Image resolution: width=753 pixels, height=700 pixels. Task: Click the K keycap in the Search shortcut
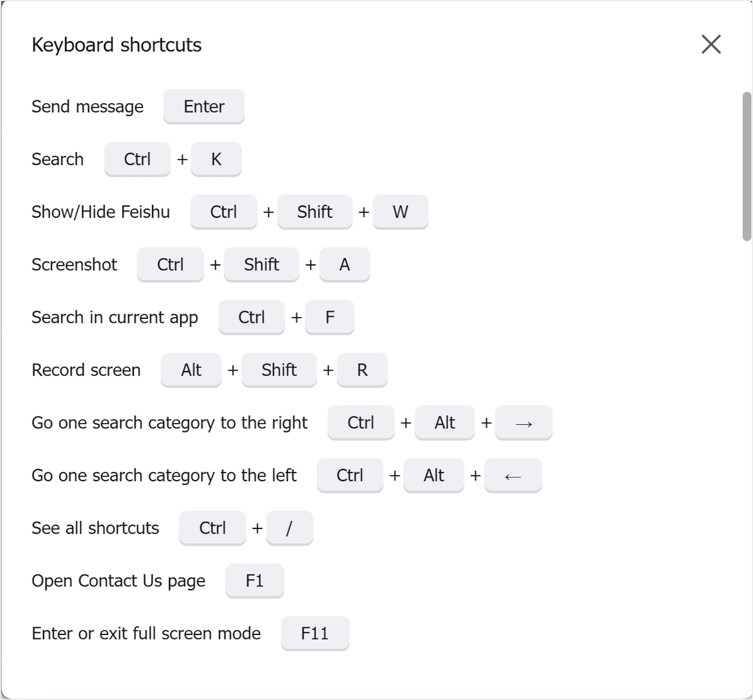(x=216, y=159)
